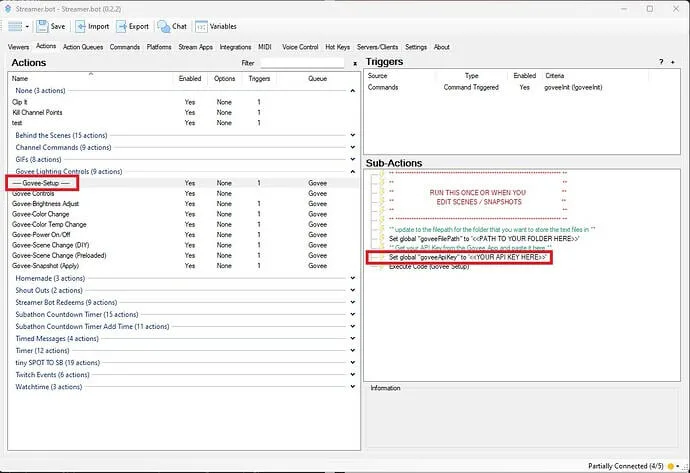Collapse the Govee Lighting Controls group

352,171
